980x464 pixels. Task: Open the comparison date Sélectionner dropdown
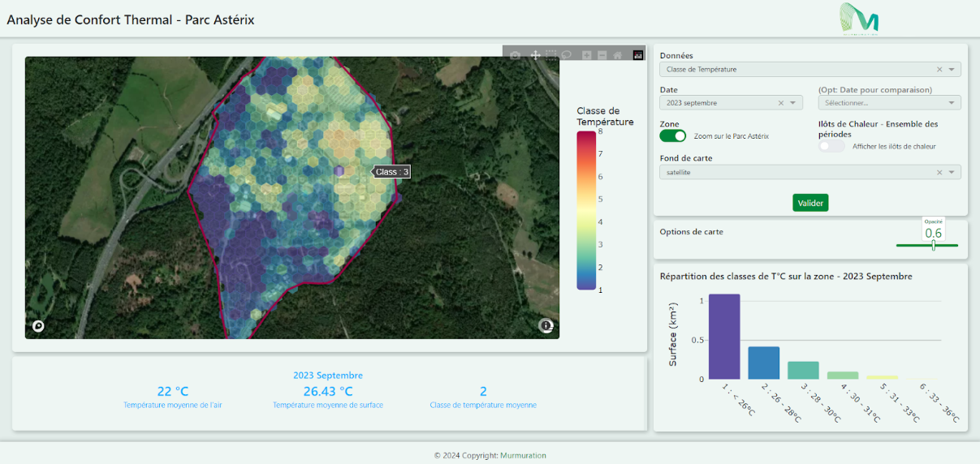click(889, 103)
